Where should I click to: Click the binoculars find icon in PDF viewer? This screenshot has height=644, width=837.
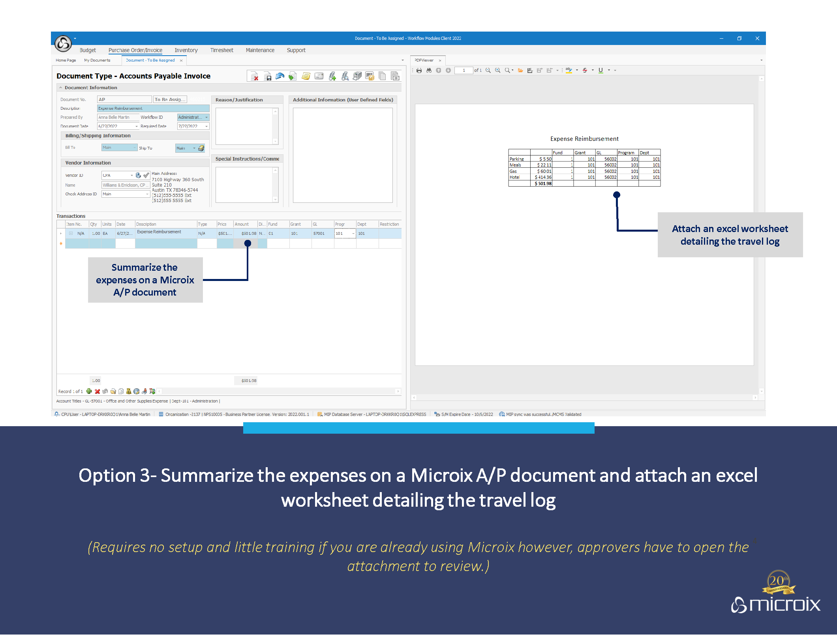pyautogui.click(x=429, y=71)
